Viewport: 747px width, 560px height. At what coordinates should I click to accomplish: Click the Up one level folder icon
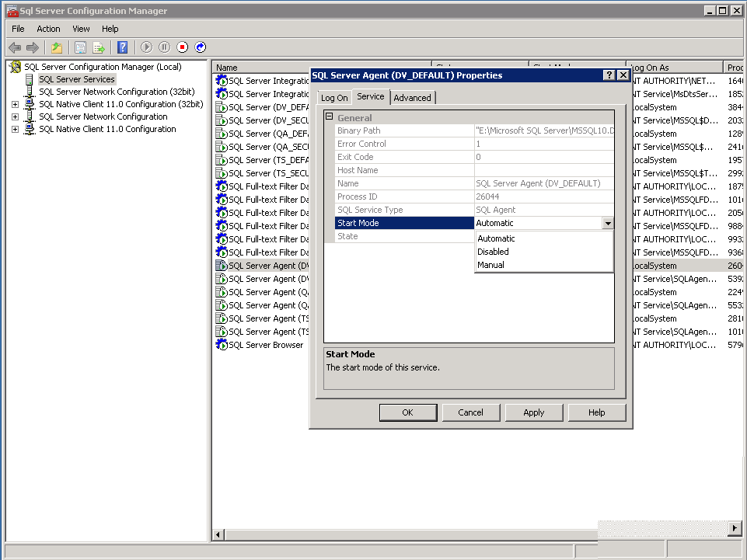tap(57, 47)
